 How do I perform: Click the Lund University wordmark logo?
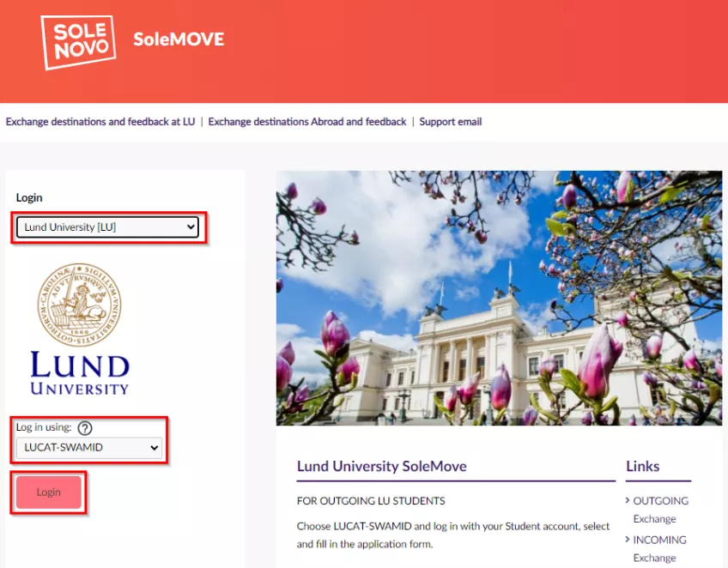click(79, 373)
